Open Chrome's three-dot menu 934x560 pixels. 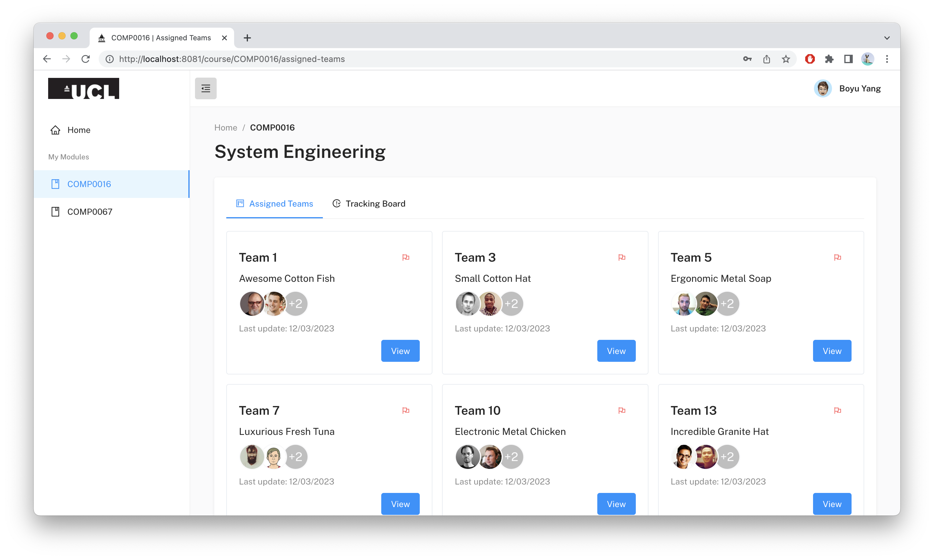(887, 59)
